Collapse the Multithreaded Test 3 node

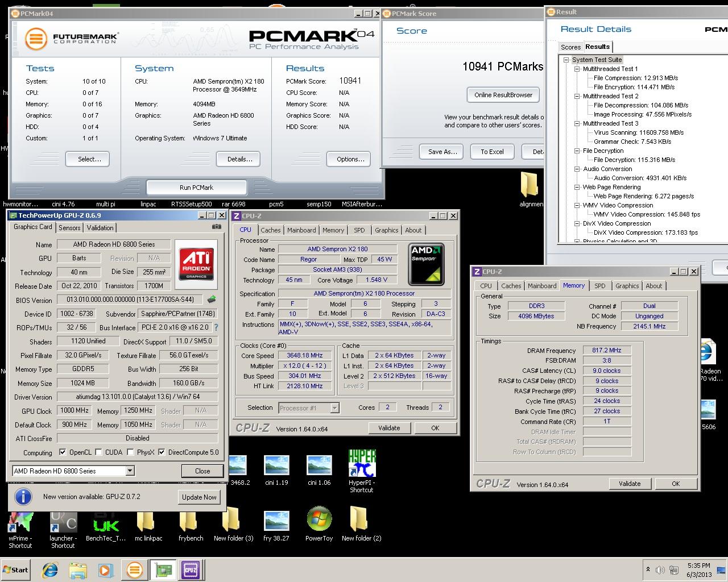(577, 123)
